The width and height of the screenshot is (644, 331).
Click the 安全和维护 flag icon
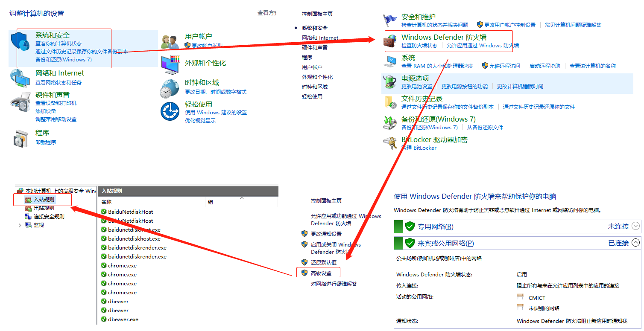[389, 20]
